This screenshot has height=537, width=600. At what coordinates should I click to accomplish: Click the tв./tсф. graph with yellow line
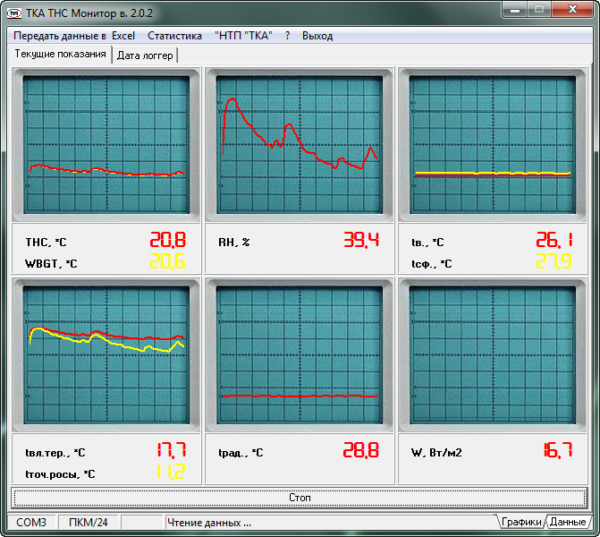point(492,146)
